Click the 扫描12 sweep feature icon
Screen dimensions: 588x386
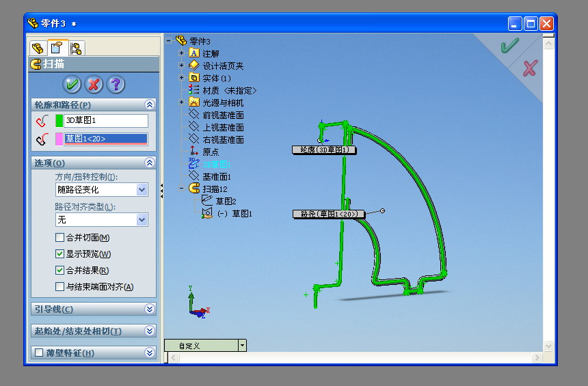click(194, 188)
